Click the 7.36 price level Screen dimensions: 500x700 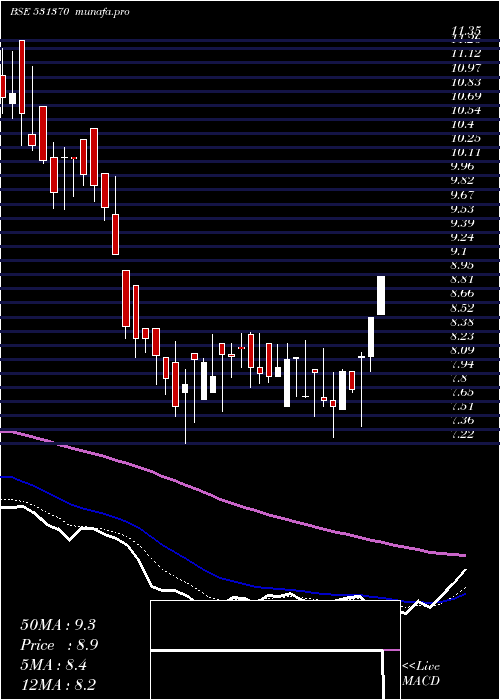[x=462, y=420]
